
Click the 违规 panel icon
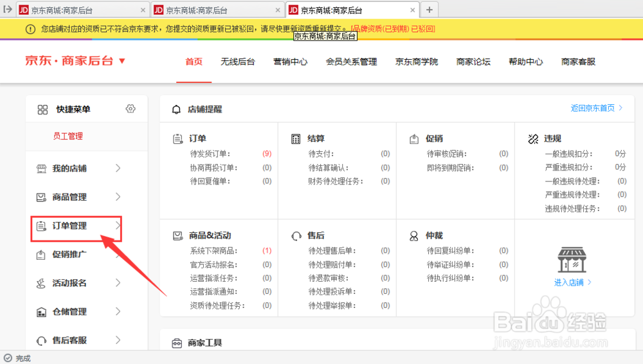533,139
